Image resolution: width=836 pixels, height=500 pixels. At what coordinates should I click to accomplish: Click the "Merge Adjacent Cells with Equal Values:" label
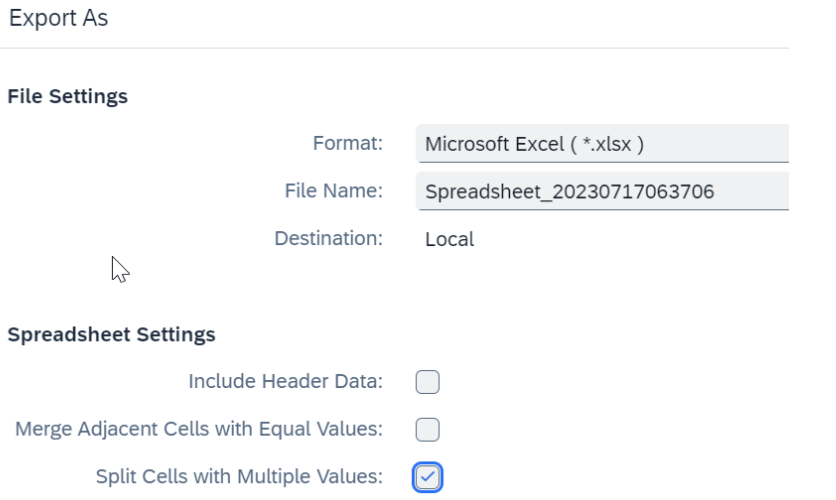[199, 429]
